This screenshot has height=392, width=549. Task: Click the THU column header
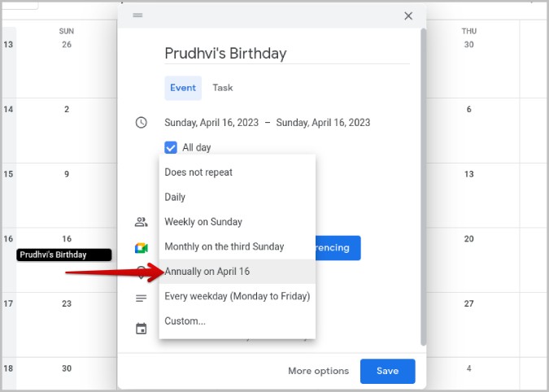click(x=468, y=31)
